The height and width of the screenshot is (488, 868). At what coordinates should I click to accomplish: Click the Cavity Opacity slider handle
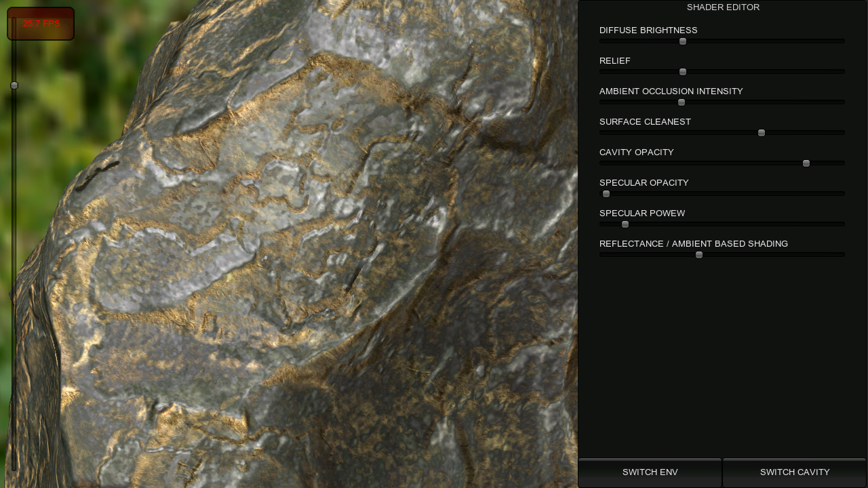pos(806,163)
